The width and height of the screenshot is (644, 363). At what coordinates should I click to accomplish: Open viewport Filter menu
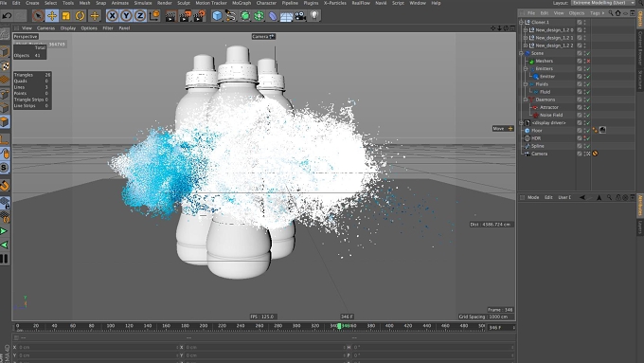pos(108,28)
